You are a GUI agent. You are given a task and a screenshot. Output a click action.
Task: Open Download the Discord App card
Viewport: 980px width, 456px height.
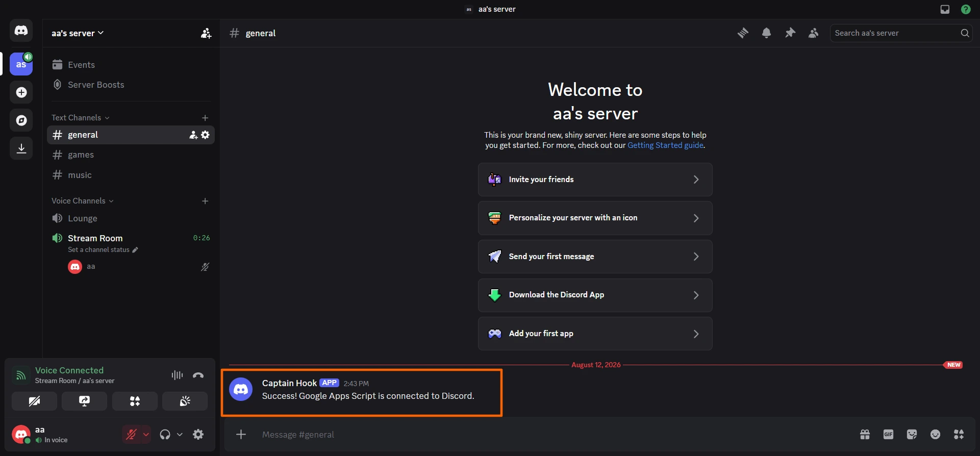(595, 295)
